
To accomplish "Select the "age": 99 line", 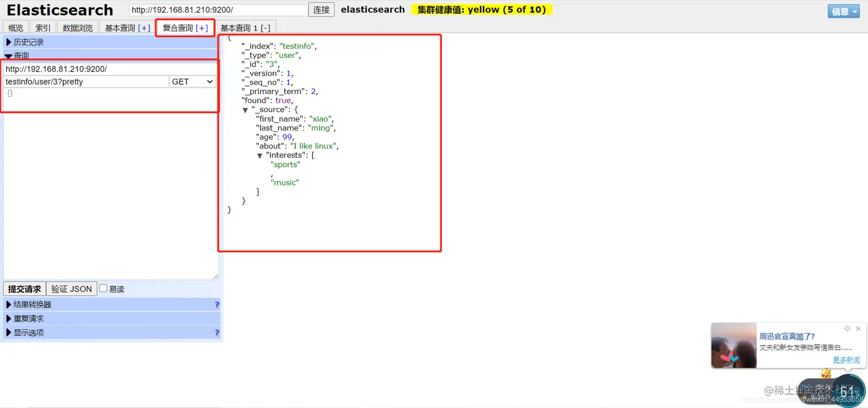I will pos(275,137).
